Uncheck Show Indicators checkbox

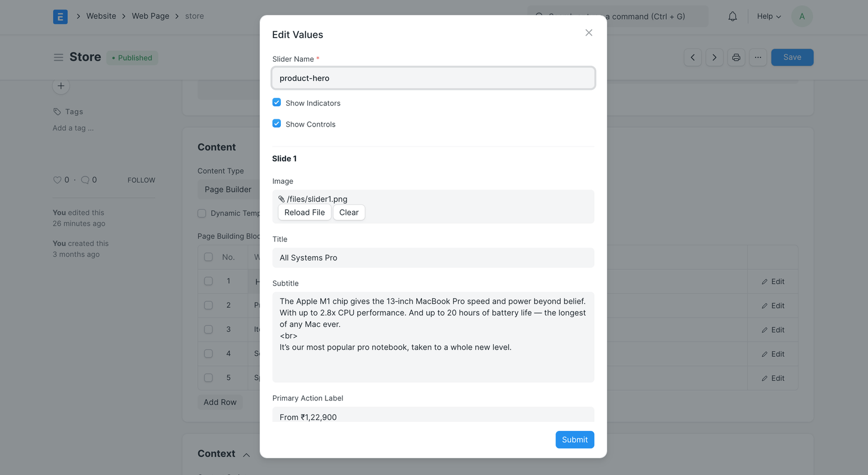[276, 102]
